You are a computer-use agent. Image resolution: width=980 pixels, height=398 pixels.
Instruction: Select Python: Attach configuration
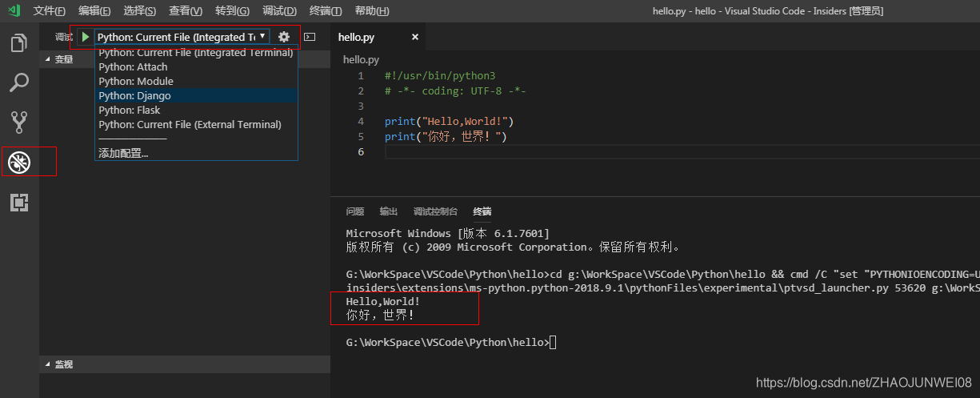click(196, 67)
